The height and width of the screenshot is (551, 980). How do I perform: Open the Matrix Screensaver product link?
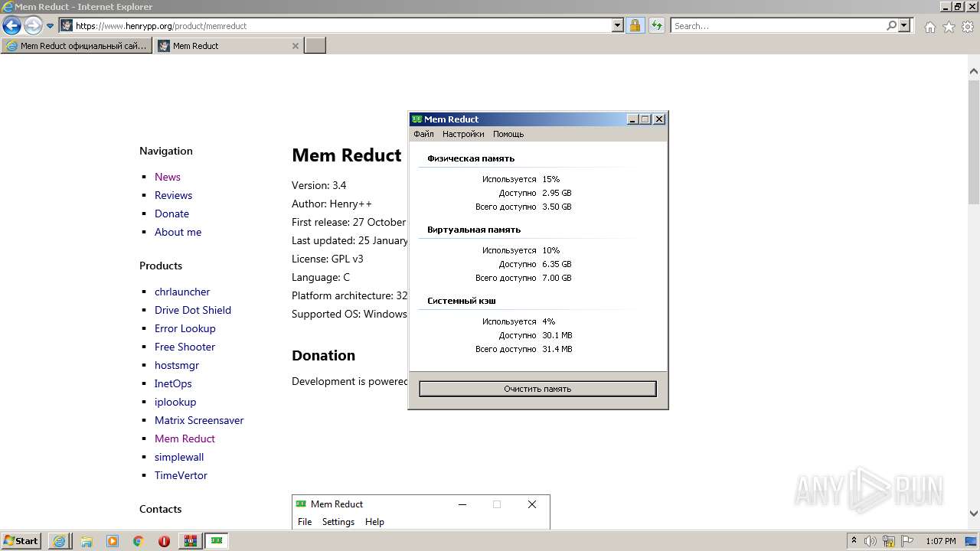point(199,420)
